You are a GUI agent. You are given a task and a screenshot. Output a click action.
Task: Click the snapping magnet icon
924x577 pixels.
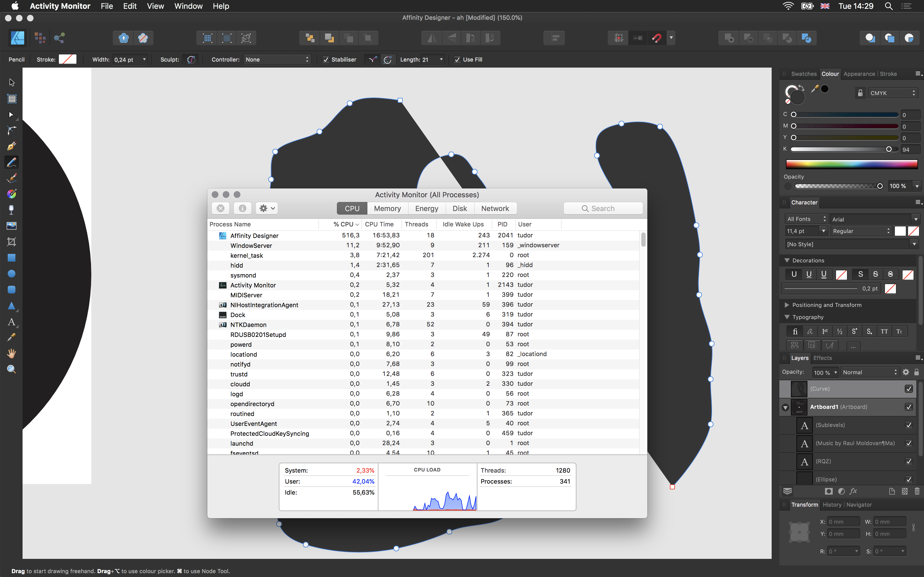click(657, 38)
